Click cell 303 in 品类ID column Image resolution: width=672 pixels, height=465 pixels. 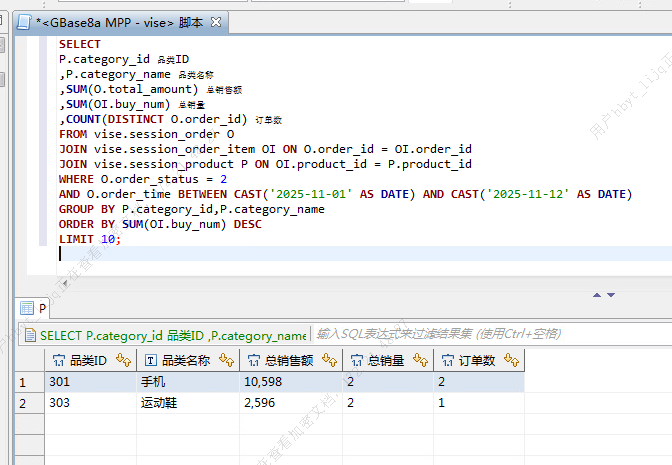pyautogui.click(x=90, y=403)
